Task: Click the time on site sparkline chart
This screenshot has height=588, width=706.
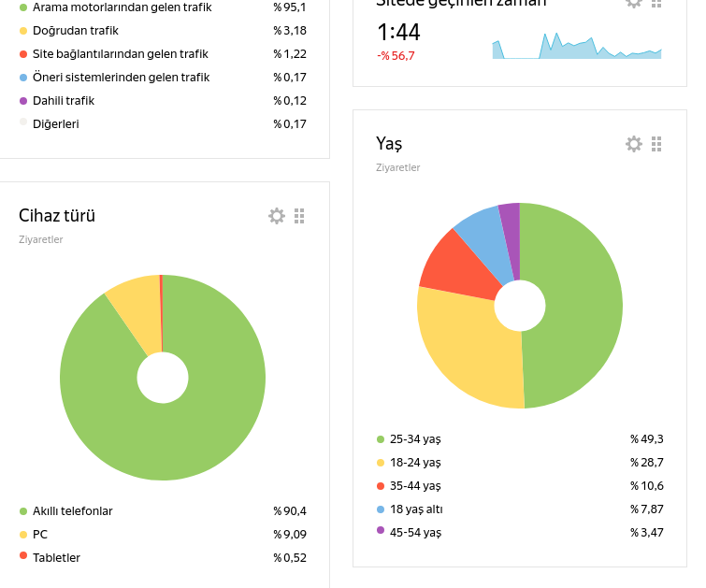Action: (x=577, y=46)
